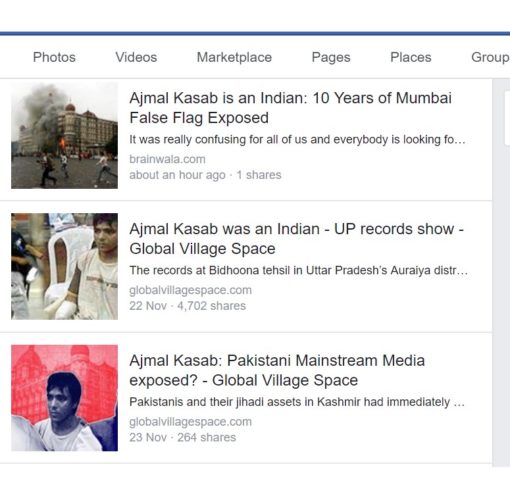
Task: Switch to the Photos tab
Action: [x=54, y=57]
